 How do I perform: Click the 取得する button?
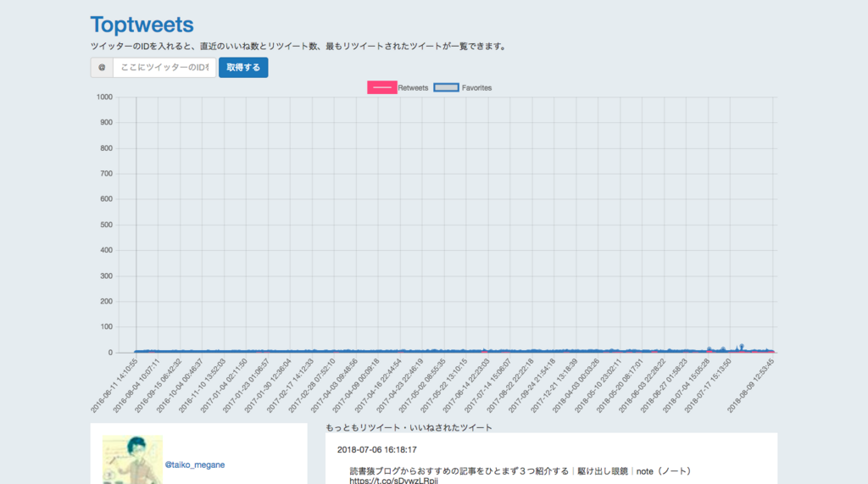243,68
